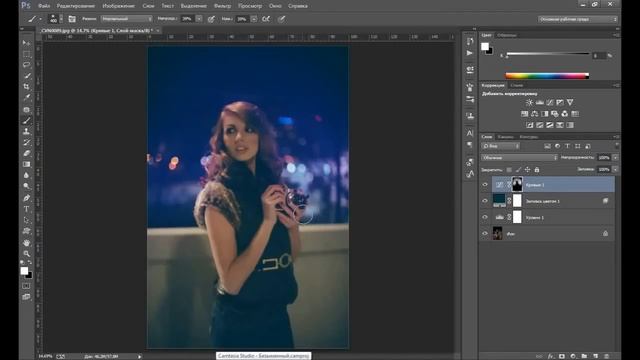Image resolution: width=640 pixels, height=360 pixels.
Task: Select the Gradient tool
Action: [27, 164]
